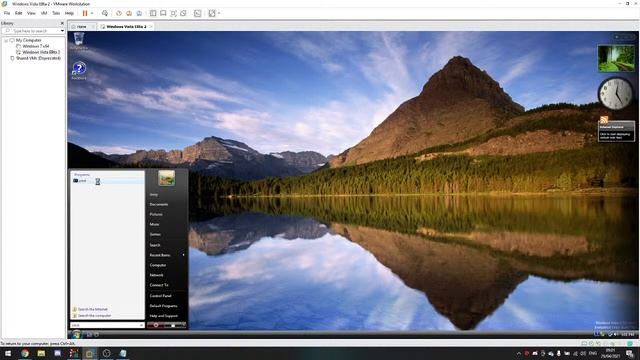Toggle the thumbnail bar toolbar icon
Screen dimensions: 640x360
tap(163, 13)
